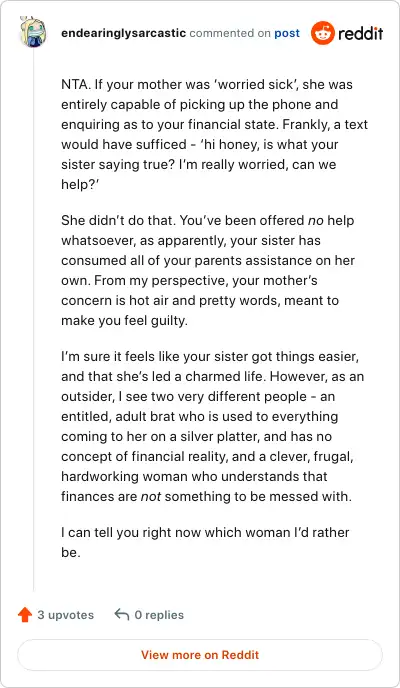Open the "0 replies" label

[159, 615]
